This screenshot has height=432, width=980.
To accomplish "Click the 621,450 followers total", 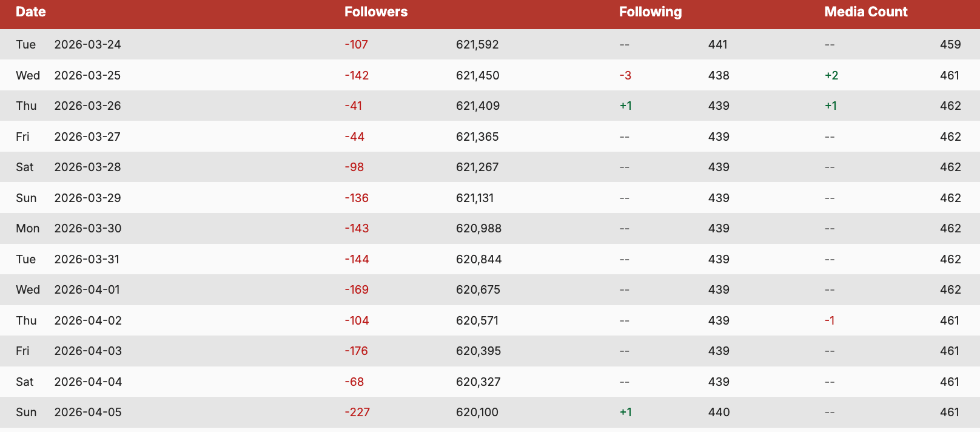I will click(477, 75).
